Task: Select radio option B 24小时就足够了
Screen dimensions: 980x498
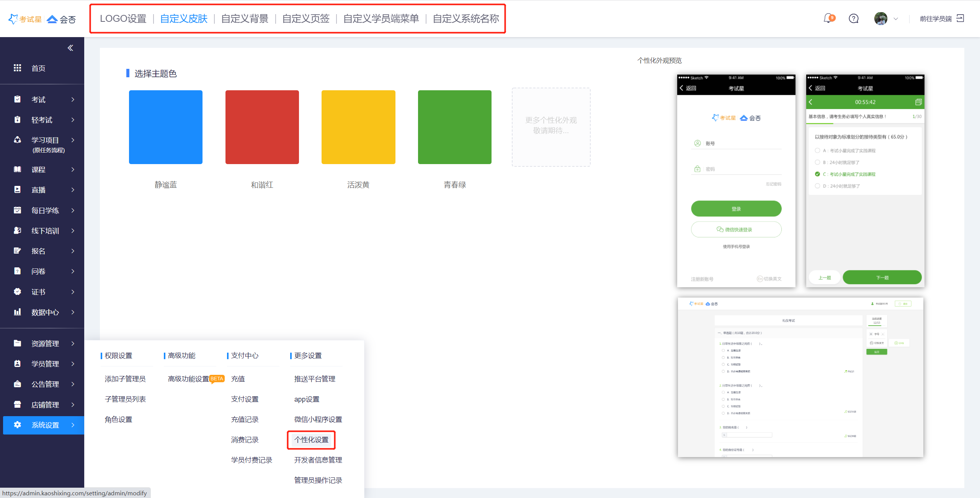Action: (817, 163)
